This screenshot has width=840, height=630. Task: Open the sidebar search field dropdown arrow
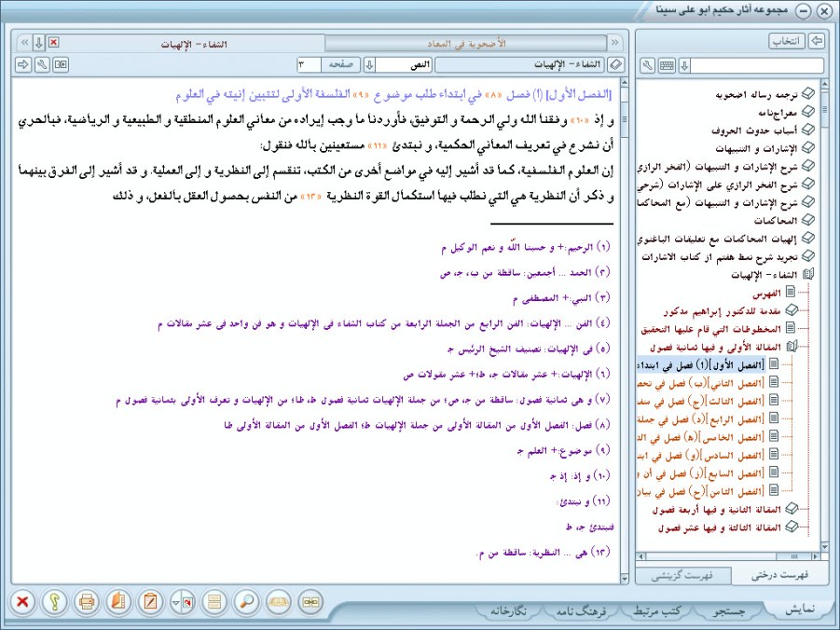tap(685, 65)
